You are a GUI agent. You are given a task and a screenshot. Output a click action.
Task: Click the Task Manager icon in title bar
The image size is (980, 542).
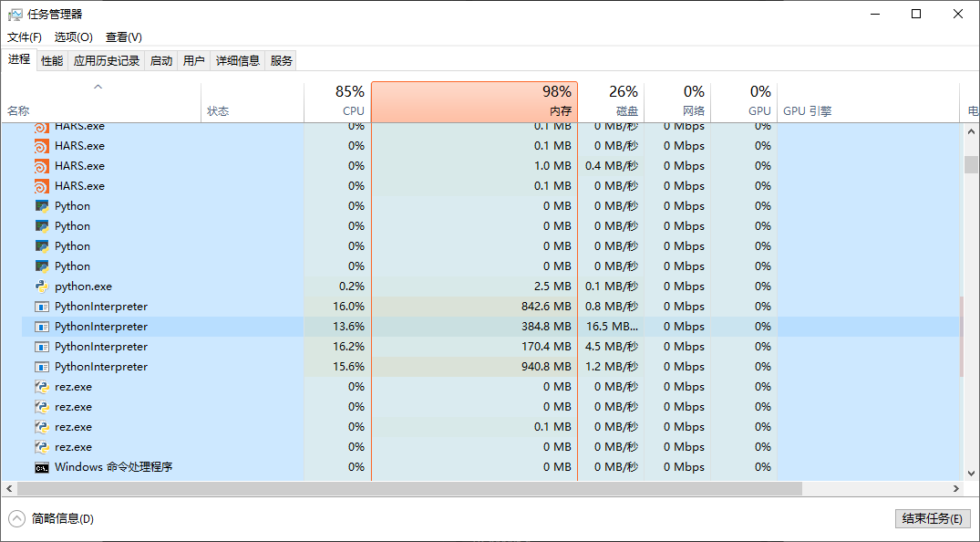click(15, 14)
